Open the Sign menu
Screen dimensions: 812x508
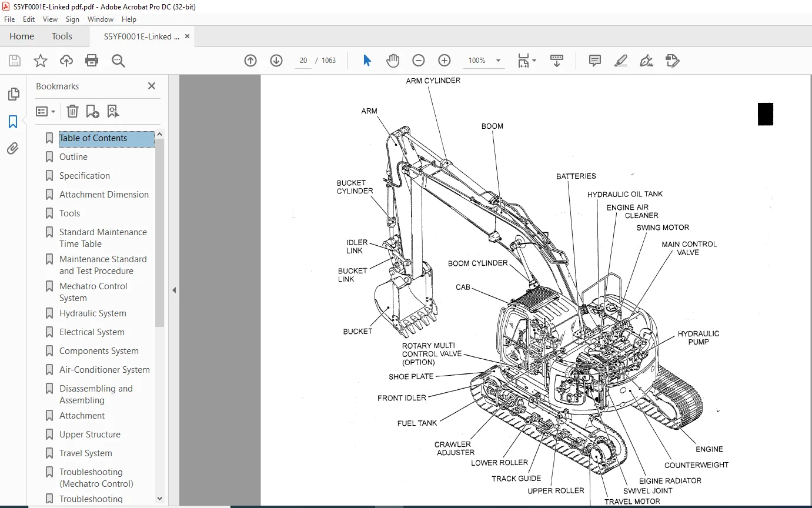pyautogui.click(x=72, y=19)
